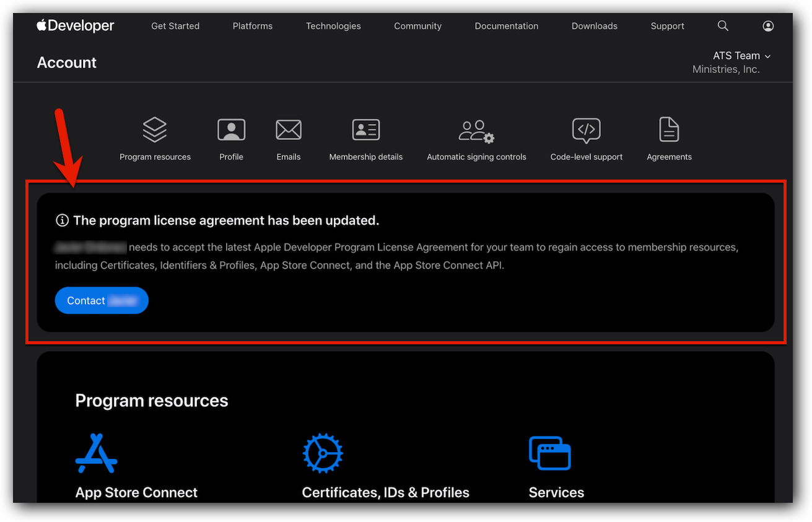This screenshot has height=522, width=812.
Task: Open the Community menu
Action: coord(418,26)
